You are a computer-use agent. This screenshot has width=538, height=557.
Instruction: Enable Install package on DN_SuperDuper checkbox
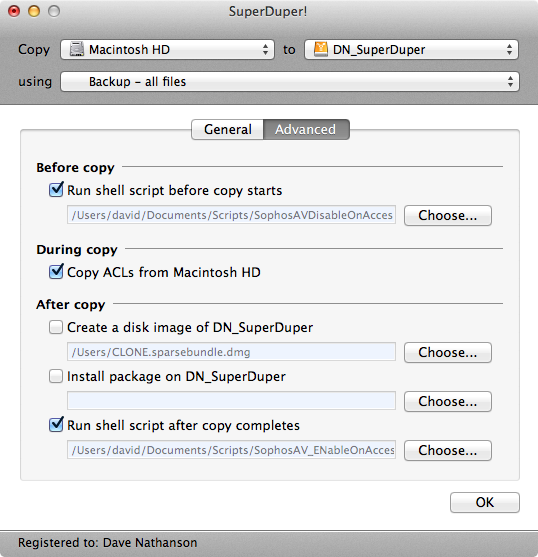coord(56,376)
